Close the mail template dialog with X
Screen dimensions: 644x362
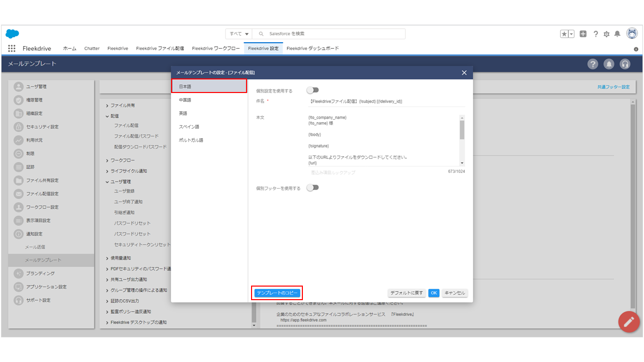(464, 73)
